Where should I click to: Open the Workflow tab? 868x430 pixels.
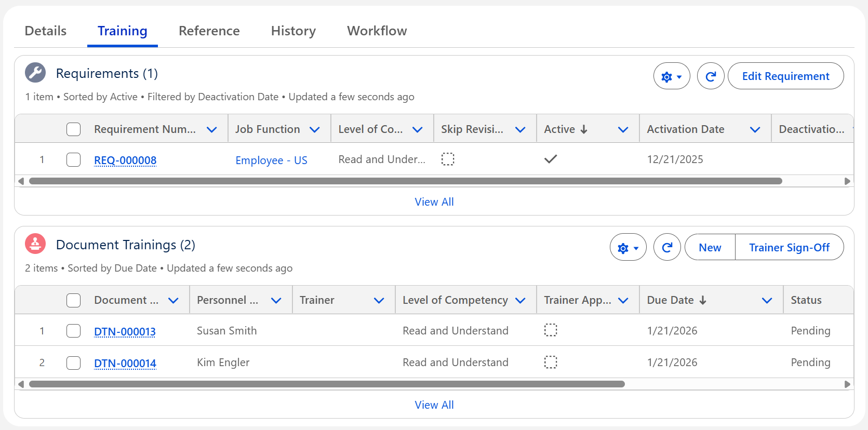tap(377, 31)
